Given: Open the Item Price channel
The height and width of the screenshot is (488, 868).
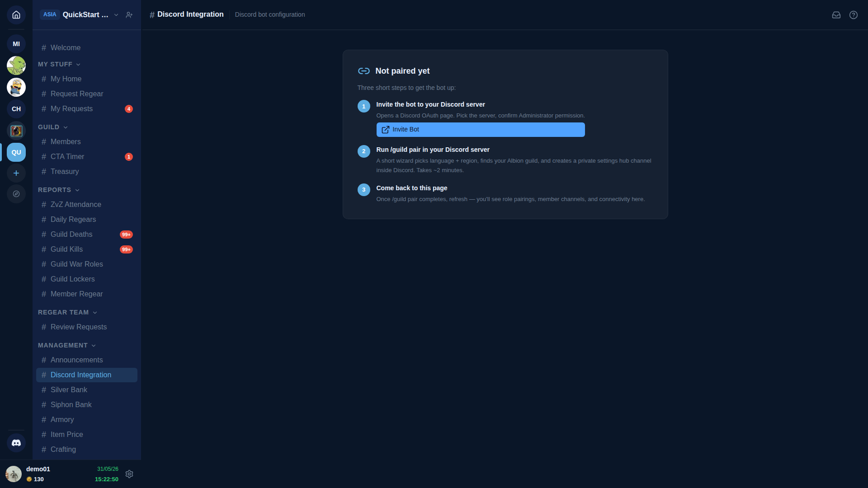Looking at the screenshot, I should click(x=87, y=434).
